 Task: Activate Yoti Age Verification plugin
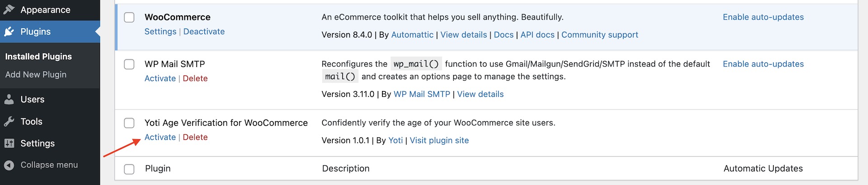pyautogui.click(x=160, y=138)
